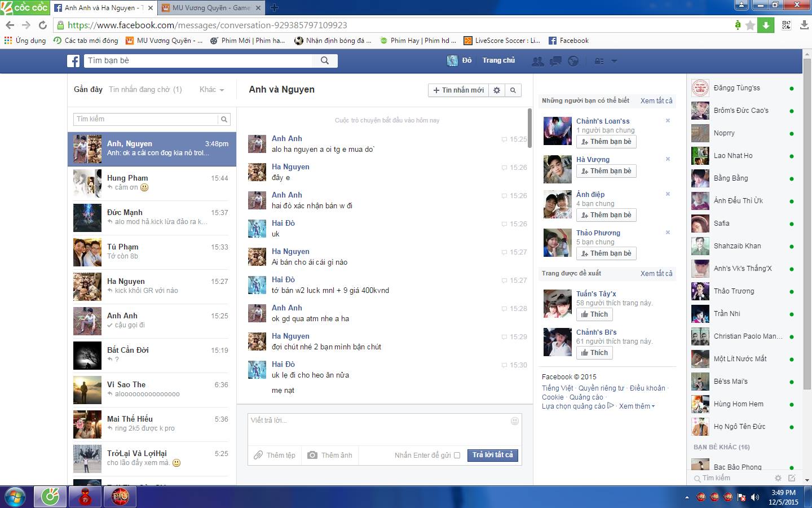The height and width of the screenshot is (508, 812).
Task: Click the conversation settings gear icon
Action: click(497, 90)
